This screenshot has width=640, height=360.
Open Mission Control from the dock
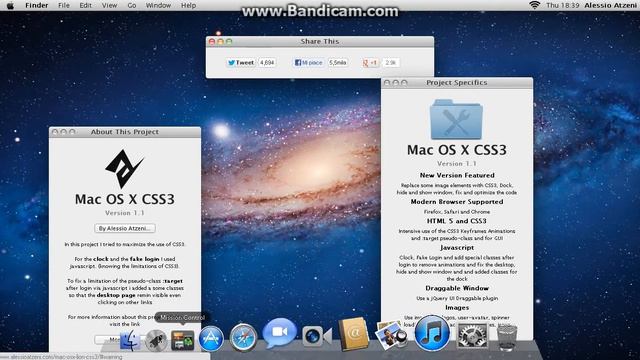pyautogui.click(x=182, y=340)
